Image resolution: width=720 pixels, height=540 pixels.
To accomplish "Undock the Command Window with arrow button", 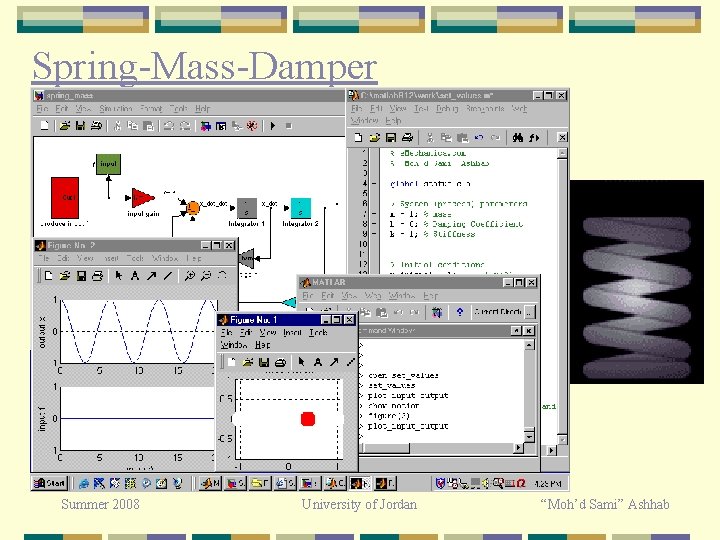I will coord(517,331).
